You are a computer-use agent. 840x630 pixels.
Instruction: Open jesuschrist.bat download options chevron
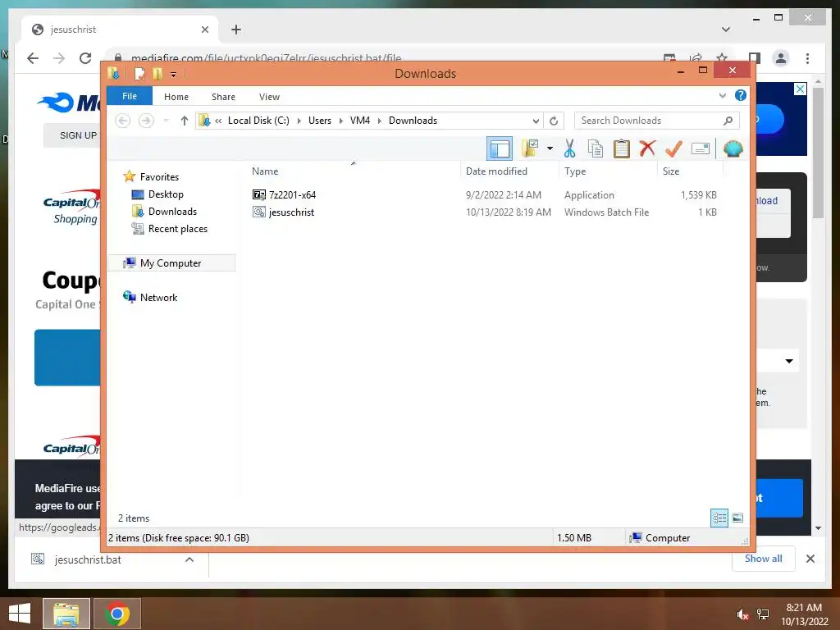189,559
